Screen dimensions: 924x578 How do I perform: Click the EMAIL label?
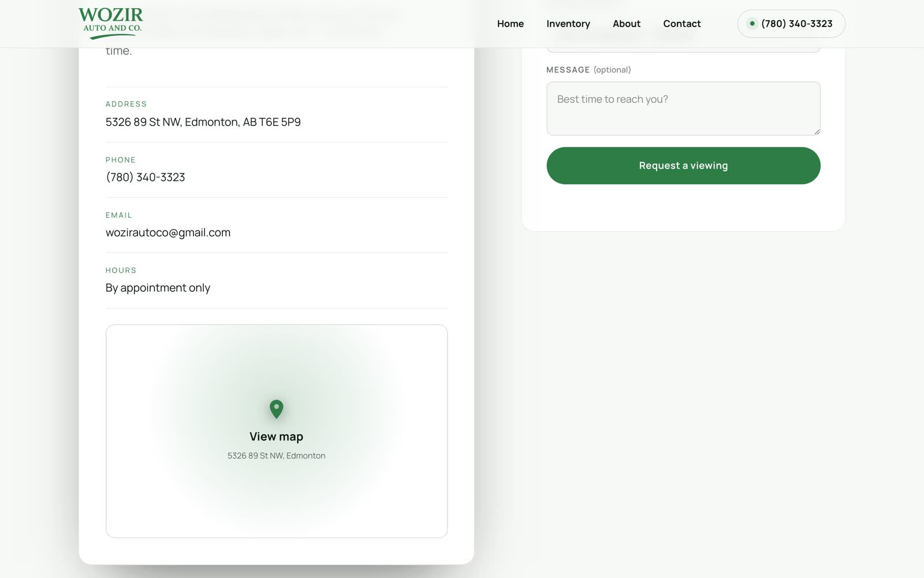119,215
